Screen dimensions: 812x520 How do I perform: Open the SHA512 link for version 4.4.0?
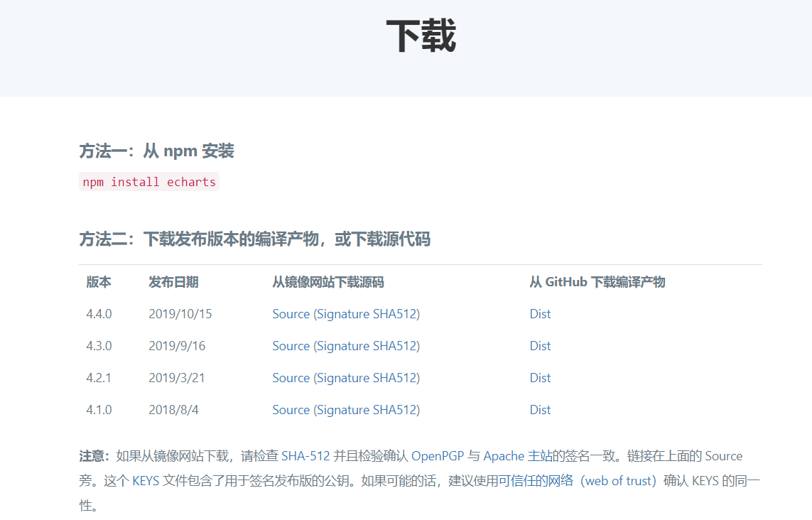pyautogui.click(x=394, y=314)
